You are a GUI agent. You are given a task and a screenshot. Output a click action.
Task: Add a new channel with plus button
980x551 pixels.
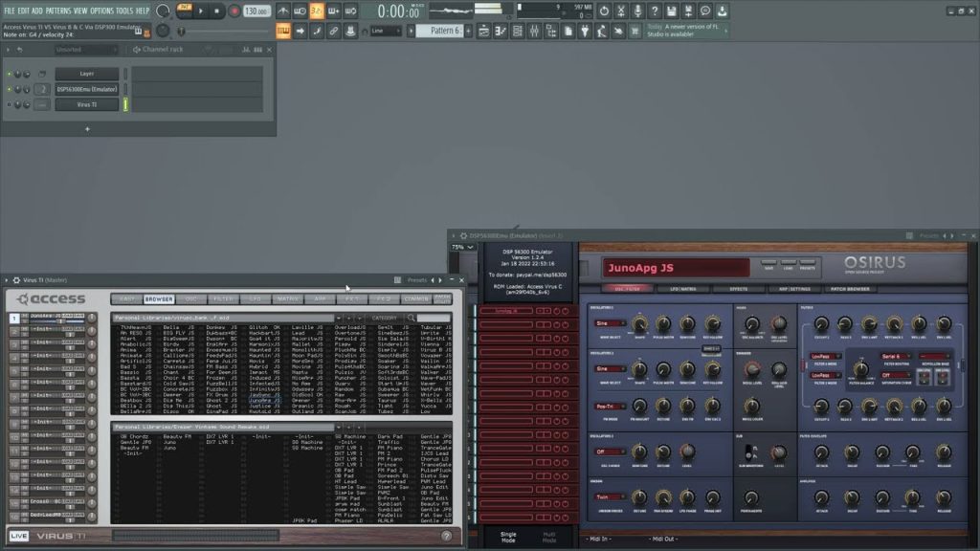(x=87, y=129)
